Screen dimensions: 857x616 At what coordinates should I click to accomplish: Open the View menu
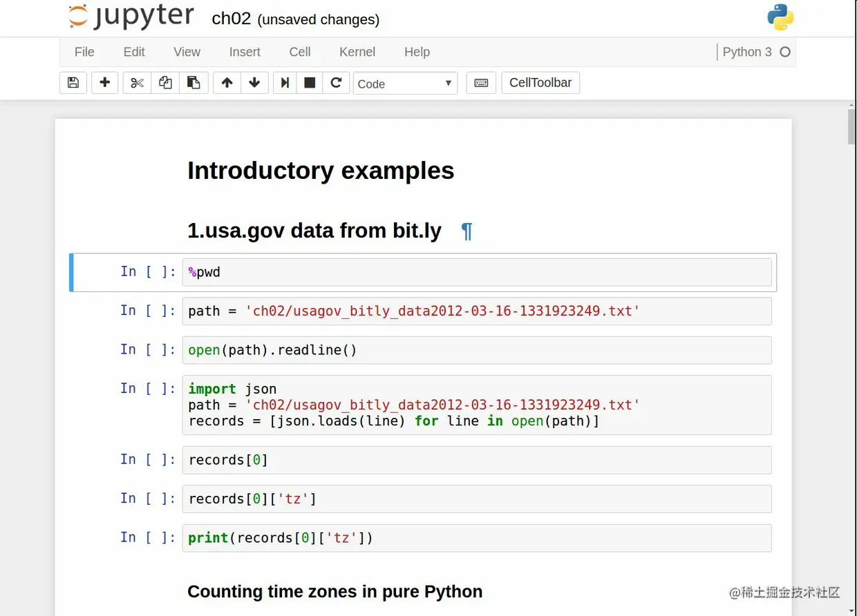(x=187, y=52)
